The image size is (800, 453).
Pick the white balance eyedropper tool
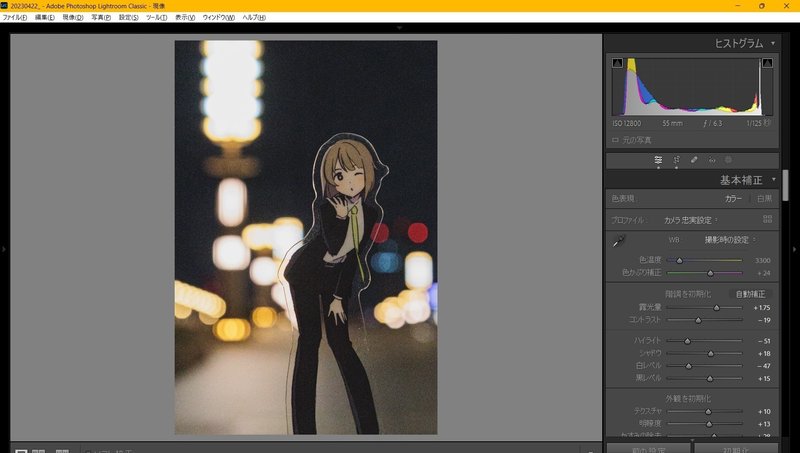[619, 241]
